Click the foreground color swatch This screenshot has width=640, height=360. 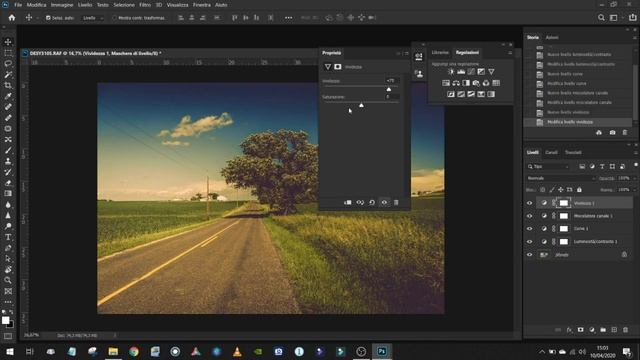(x=5, y=320)
